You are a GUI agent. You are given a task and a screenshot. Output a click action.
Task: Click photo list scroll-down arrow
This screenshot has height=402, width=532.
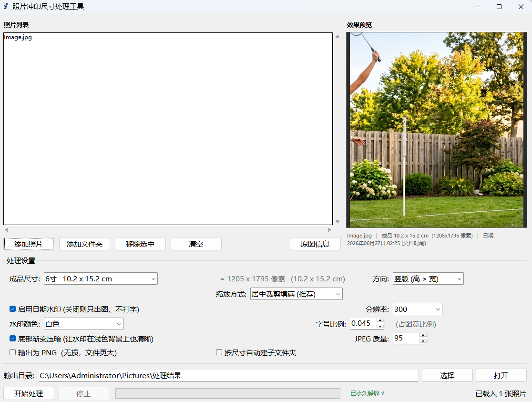pyautogui.click(x=337, y=222)
